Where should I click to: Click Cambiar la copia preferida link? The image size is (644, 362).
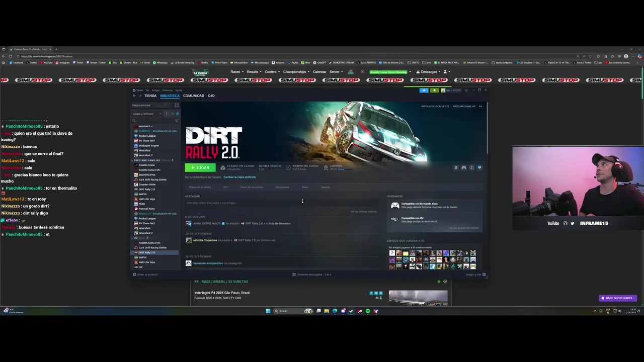pyautogui.click(x=239, y=177)
